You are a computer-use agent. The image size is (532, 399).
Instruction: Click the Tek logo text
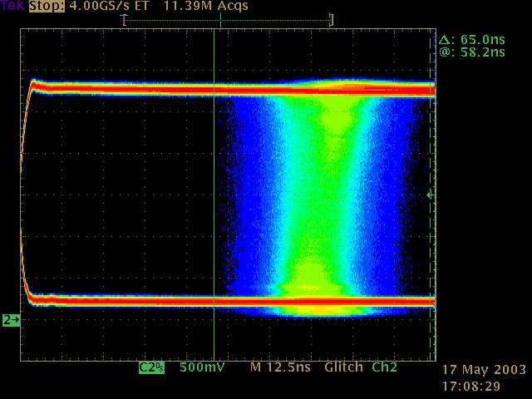(x=12, y=6)
